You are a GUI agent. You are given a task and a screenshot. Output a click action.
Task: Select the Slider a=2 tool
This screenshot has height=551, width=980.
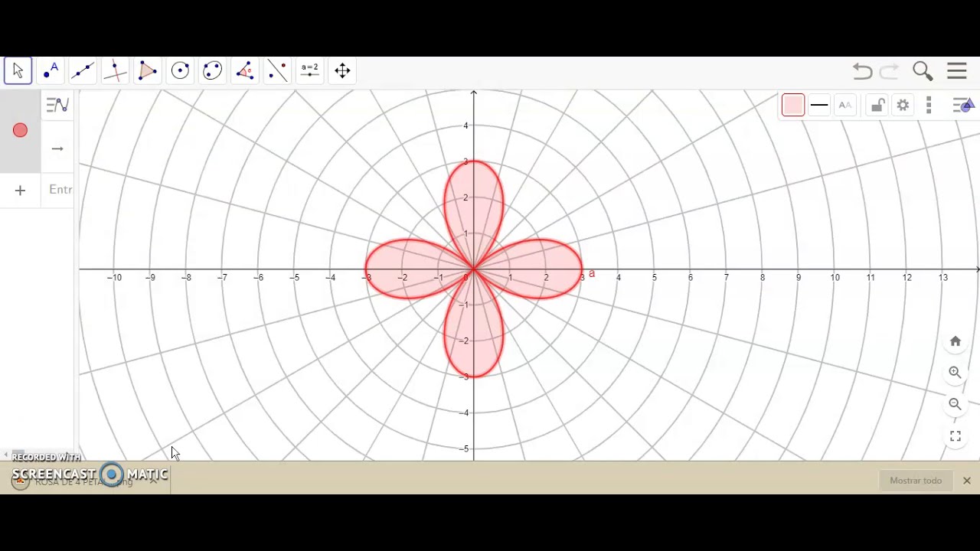pos(310,70)
